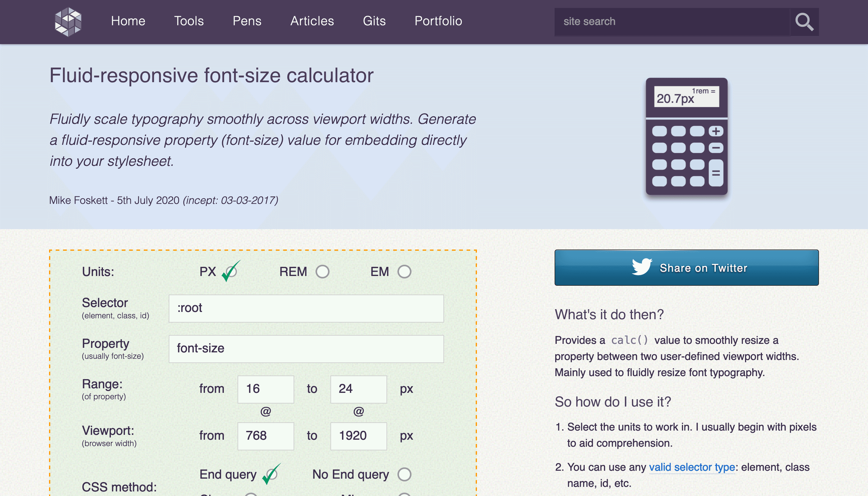Open the Tools navigation menu
This screenshot has width=868, height=496.
pos(189,21)
